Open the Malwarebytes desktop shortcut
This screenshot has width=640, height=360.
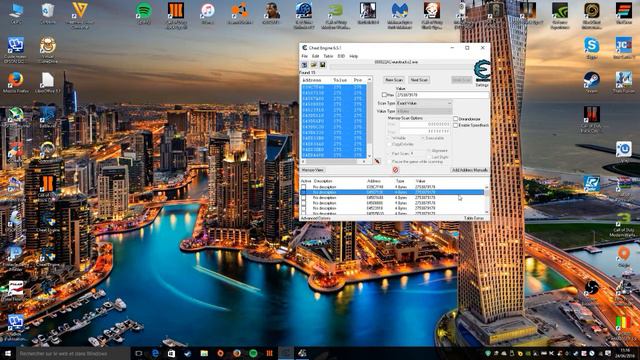(x=400, y=16)
